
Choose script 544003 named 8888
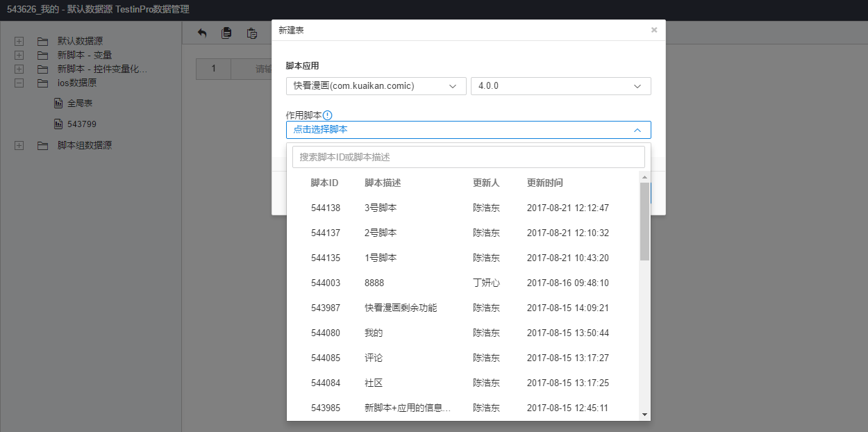point(463,283)
